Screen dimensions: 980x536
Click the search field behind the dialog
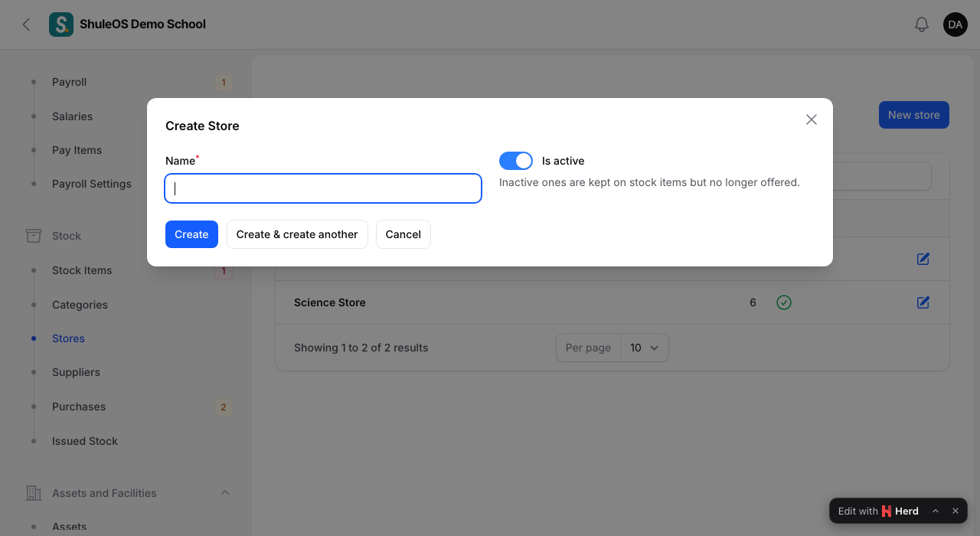coord(881,176)
